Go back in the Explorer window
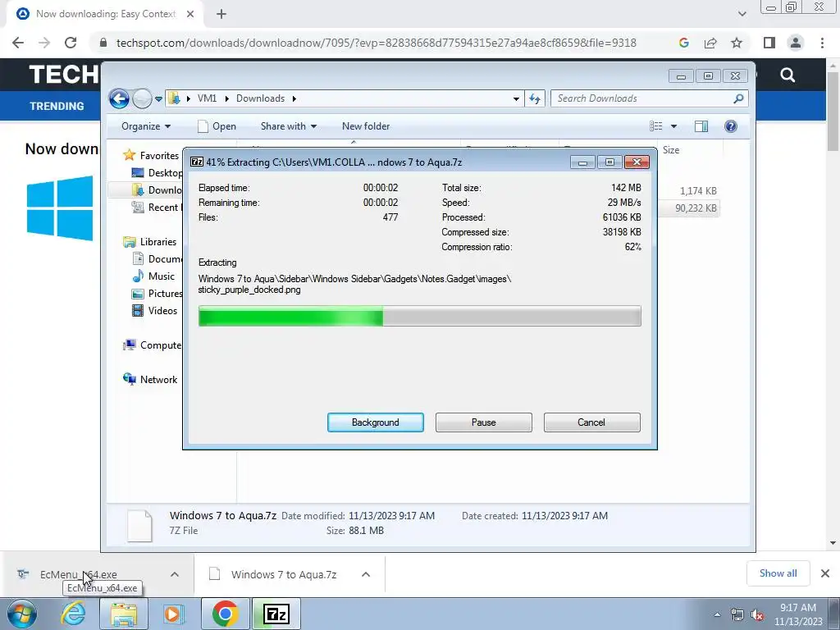The width and height of the screenshot is (840, 630). pyautogui.click(x=119, y=98)
